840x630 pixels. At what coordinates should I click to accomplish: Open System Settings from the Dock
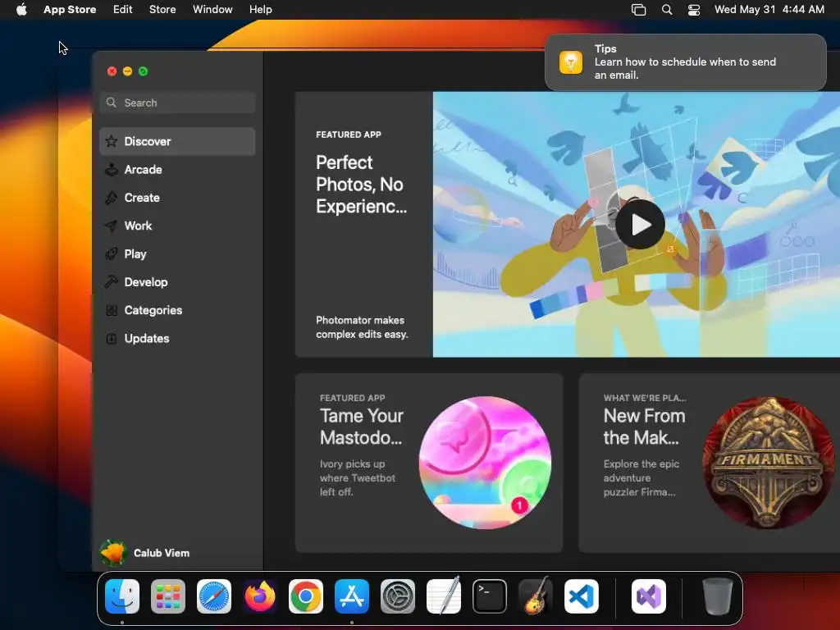398,596
